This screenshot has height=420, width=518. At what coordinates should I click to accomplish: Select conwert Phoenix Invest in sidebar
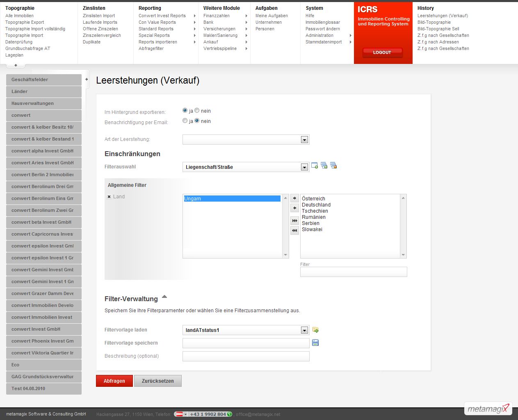[x=44, y=341]
